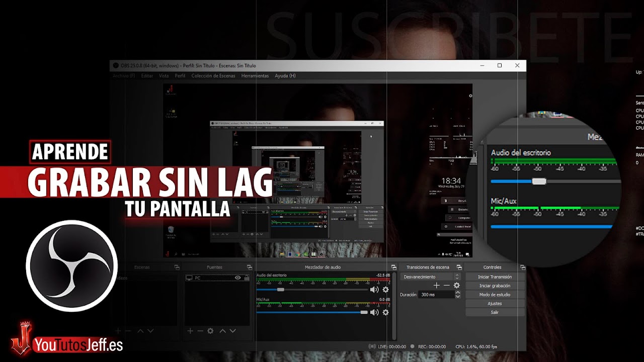Open the Editar menu
The height and width of the screenshot is (362, 644).
coord(147,76)
